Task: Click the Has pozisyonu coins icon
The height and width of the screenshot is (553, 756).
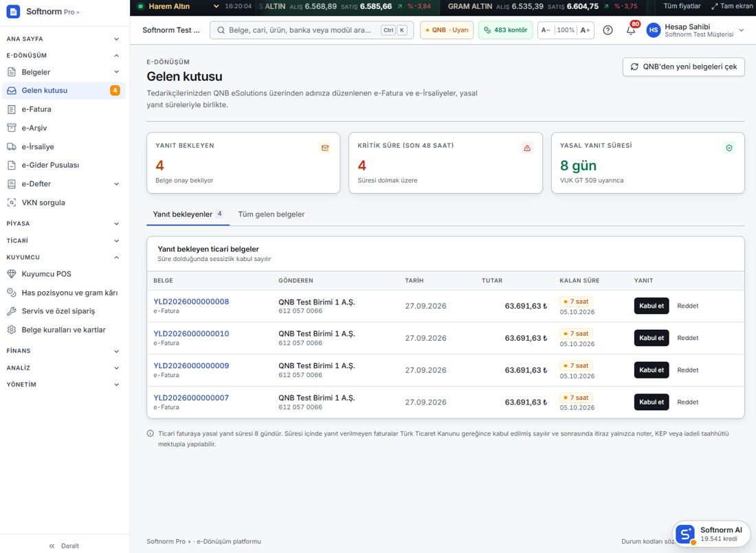Action: coord(12,293)
